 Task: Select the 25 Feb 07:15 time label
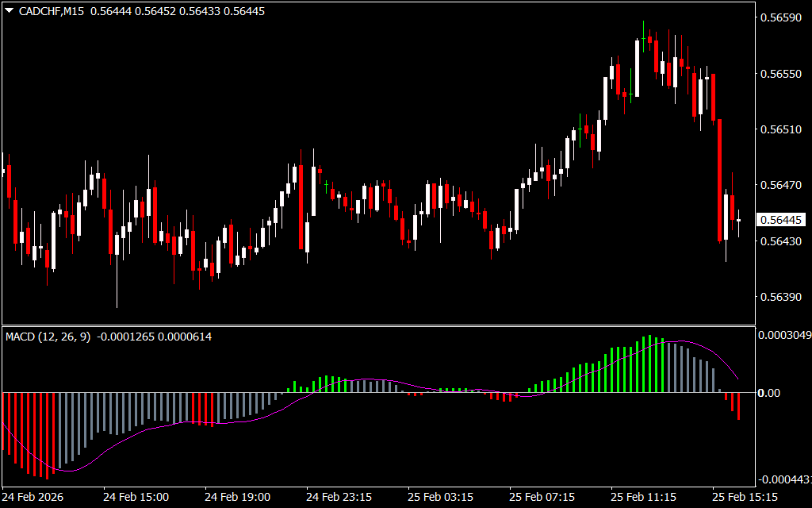542,497
